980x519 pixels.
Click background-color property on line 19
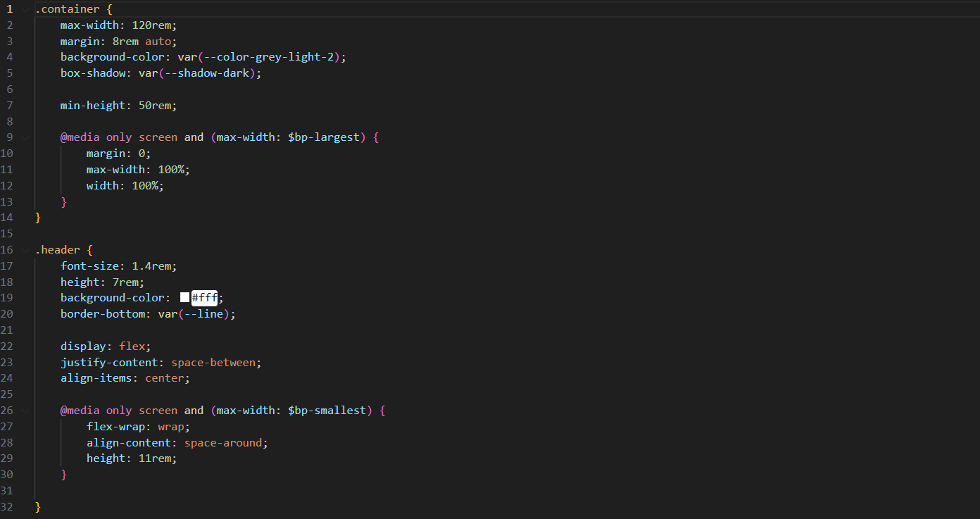[113, 298]
